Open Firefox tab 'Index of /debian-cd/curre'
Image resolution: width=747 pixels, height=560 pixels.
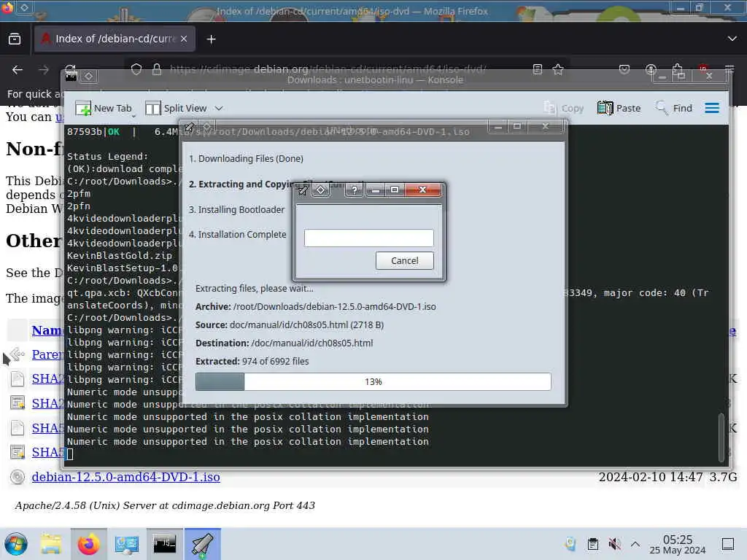coord(115,39)
